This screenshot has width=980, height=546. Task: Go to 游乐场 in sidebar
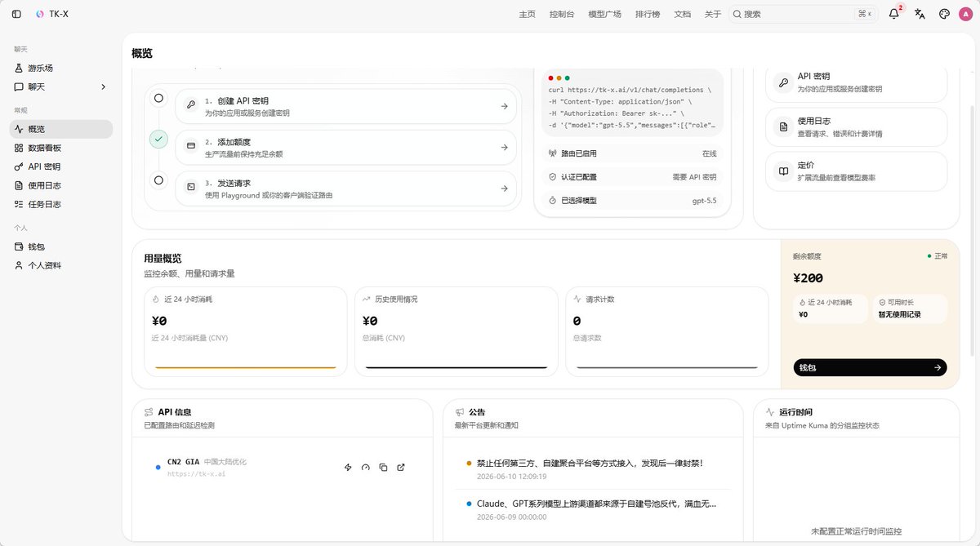(61, 68)
